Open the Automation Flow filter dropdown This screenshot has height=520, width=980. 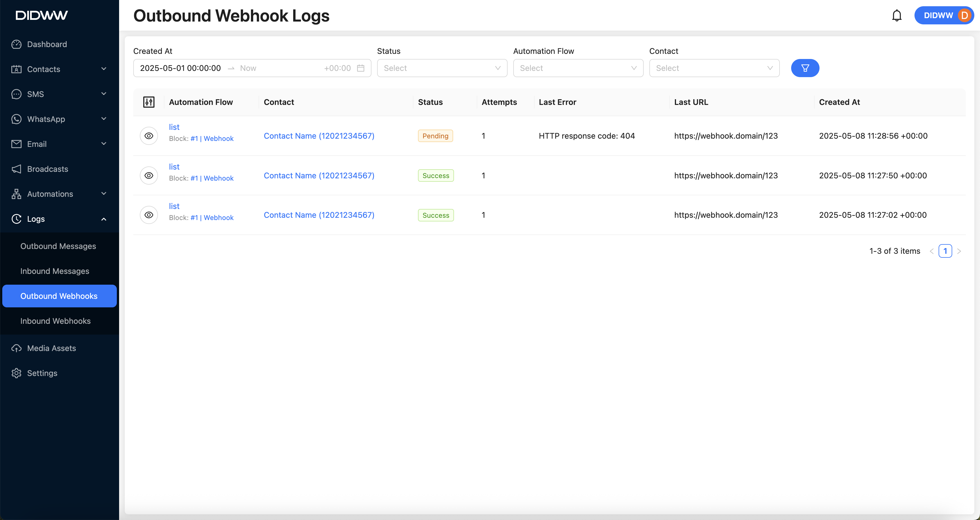[x=578, y=68]
